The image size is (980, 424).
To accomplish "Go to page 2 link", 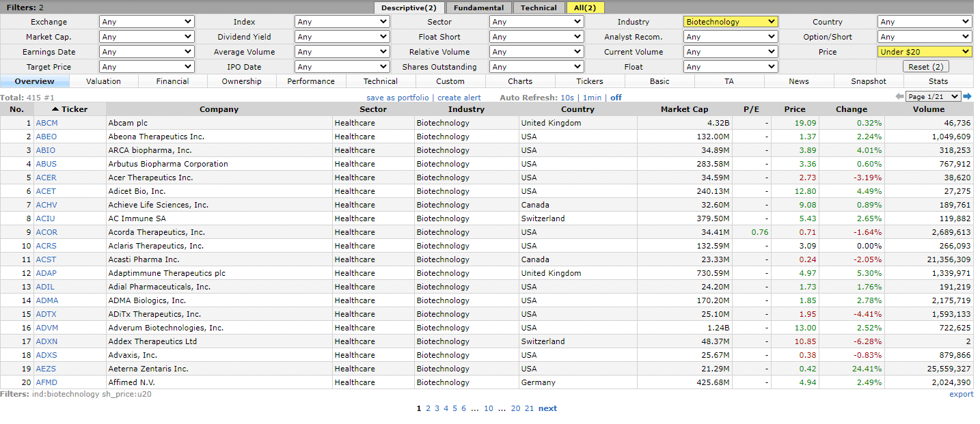I will [x=428, y=408].
